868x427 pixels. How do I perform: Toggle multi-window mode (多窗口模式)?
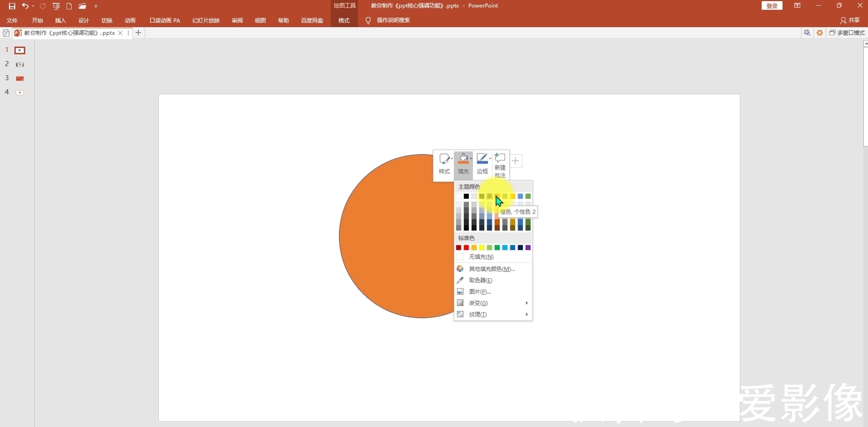click(847, 33)
